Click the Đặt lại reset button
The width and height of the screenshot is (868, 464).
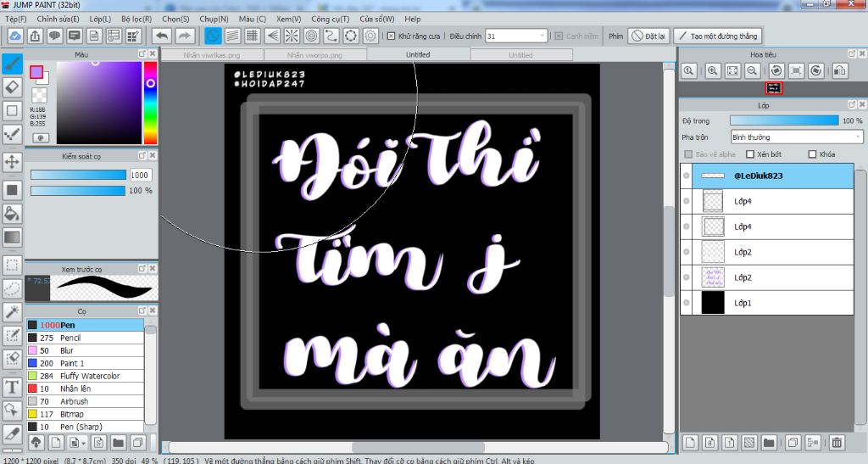[x=648, y=36]
